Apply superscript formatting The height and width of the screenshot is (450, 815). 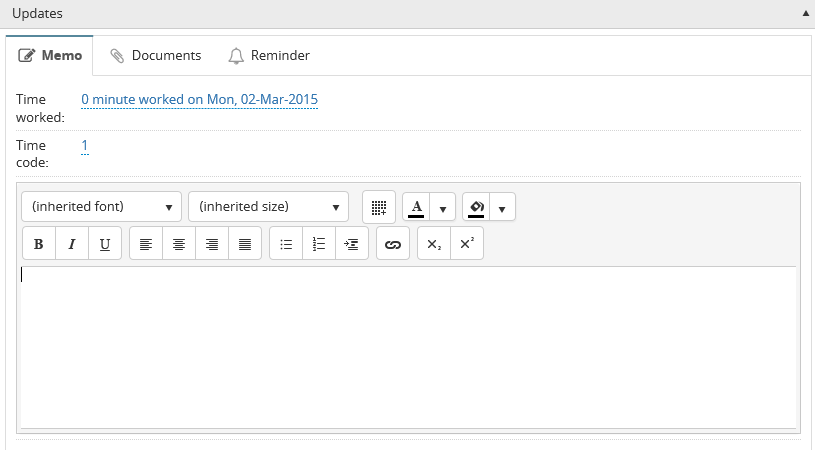coord(466,244)
